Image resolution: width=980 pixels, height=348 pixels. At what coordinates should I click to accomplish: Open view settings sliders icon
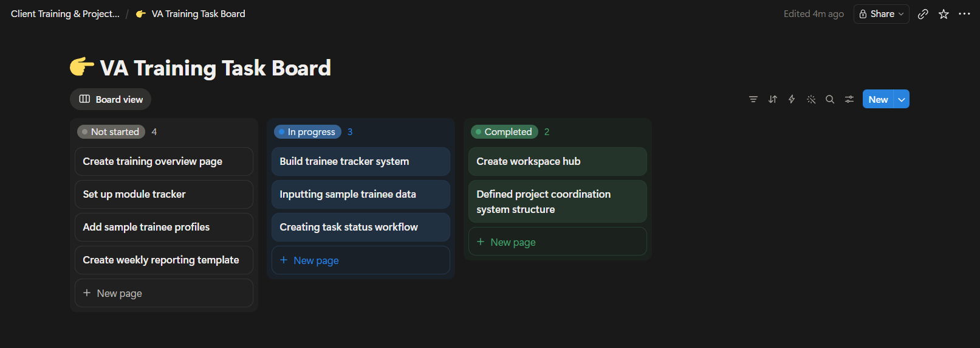[849, 99]
